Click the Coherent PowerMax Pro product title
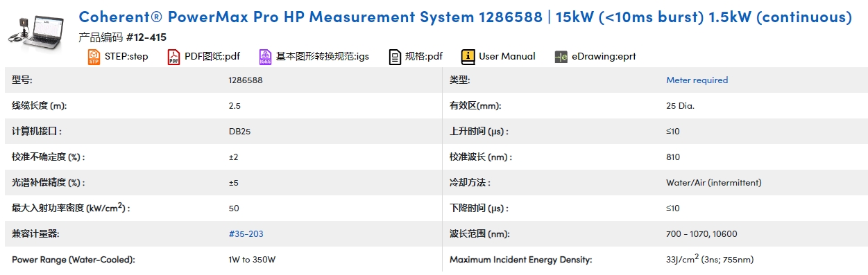 [466, 17]
